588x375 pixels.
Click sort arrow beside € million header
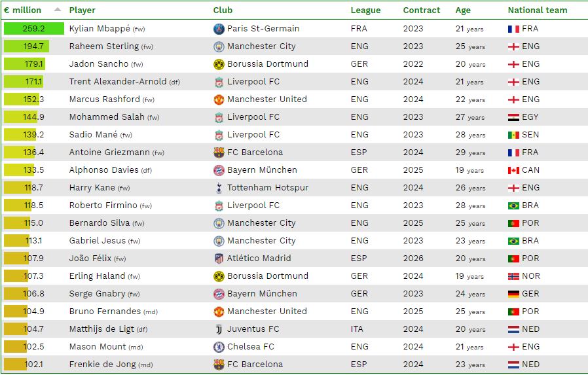coord(58,10)
